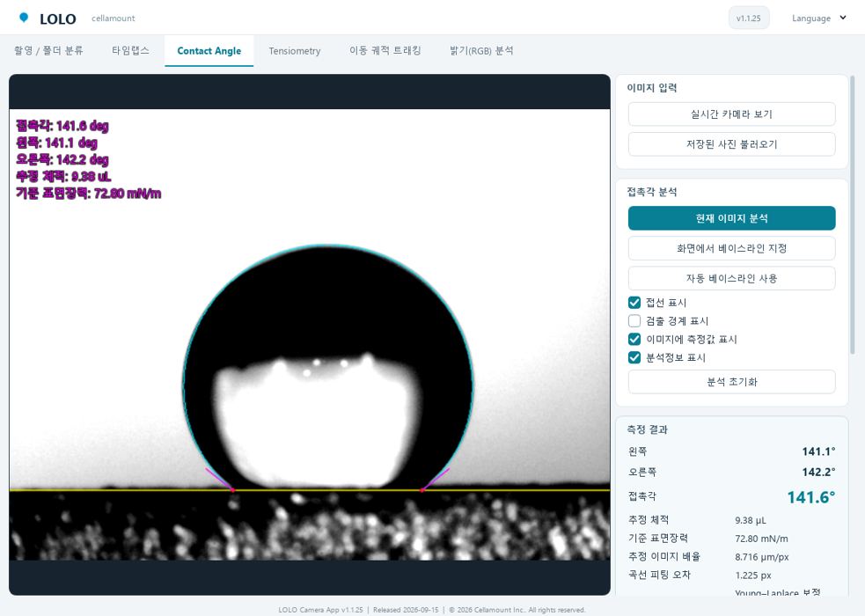Click the left red contact point marker
The height and width of the screenshot is (616, 865).
point(233,489)
